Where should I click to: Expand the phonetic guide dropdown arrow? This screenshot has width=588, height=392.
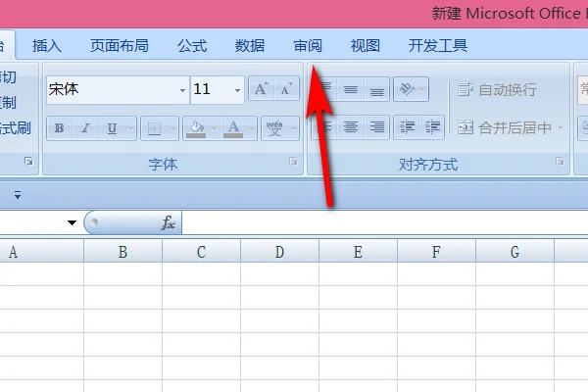tap(294, 128)
